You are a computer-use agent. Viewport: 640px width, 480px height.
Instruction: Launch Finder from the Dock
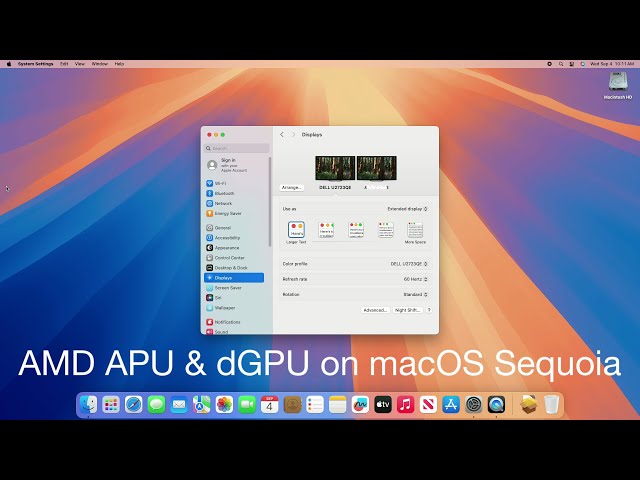[88, 404]
